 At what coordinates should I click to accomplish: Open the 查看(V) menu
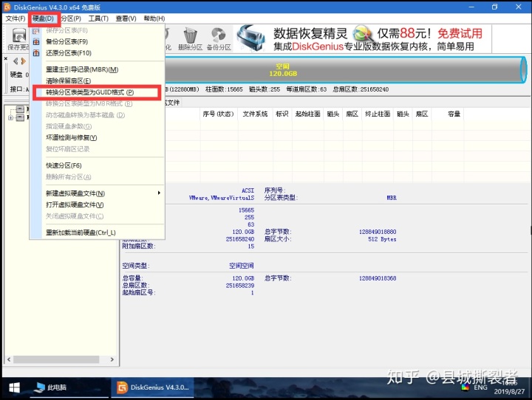(x=126, y=18)
